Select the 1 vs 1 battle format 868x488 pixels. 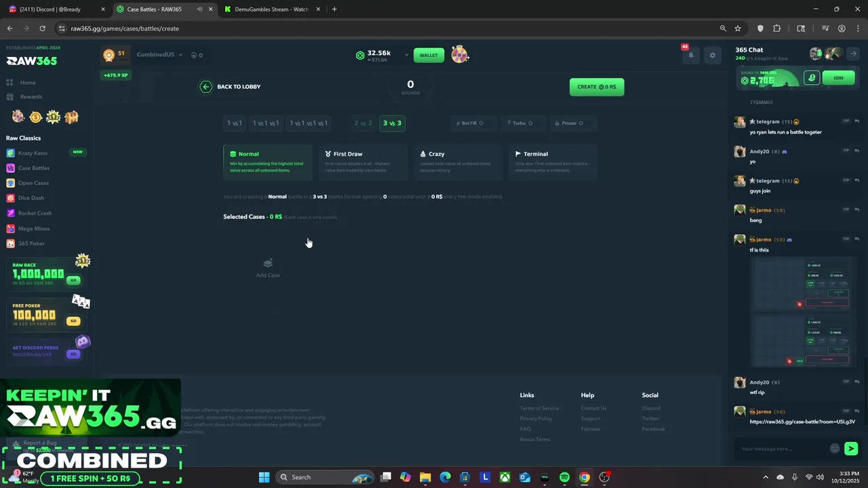click(x=234, y=123)
